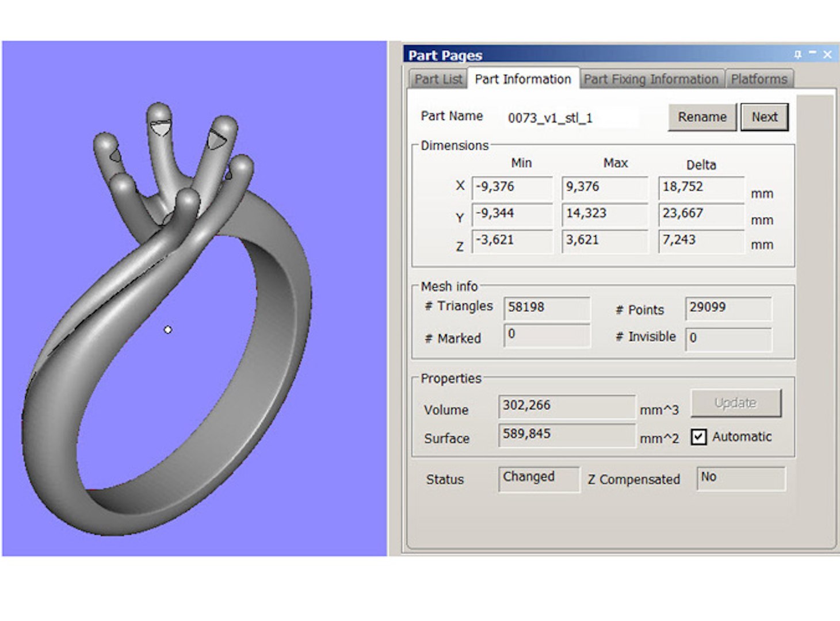Select the X Delta value 18,752
This screenshot has height=621, width=840.
click(701, 187)
